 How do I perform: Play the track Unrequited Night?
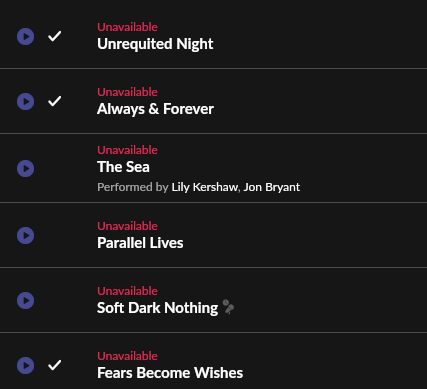pyautogui.click(x=26, y=36)
